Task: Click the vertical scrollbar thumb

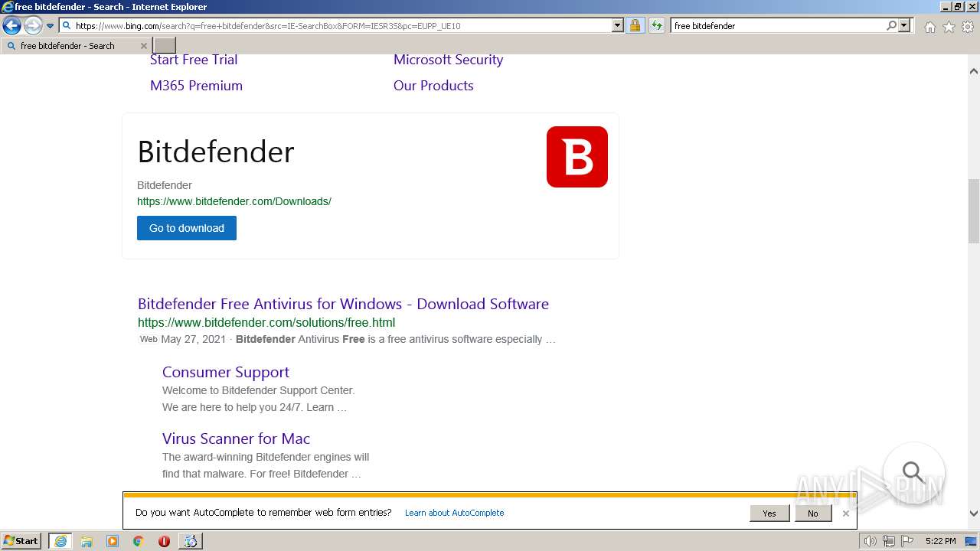Action: coord(974,211)
